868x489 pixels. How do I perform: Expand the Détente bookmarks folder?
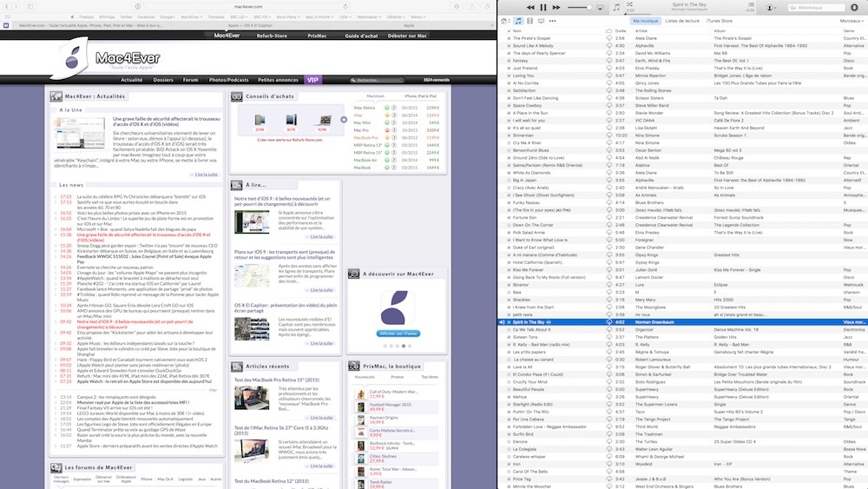click(x=396, y=17)
